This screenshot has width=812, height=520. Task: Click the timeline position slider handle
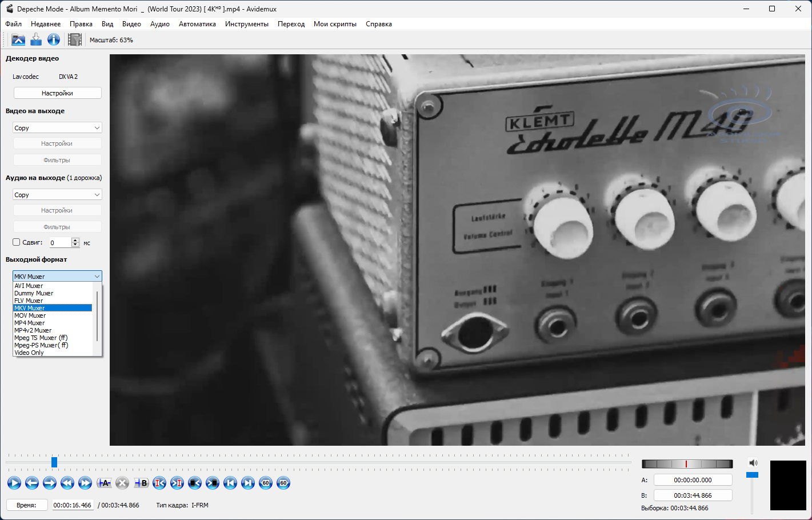(54, 462)
